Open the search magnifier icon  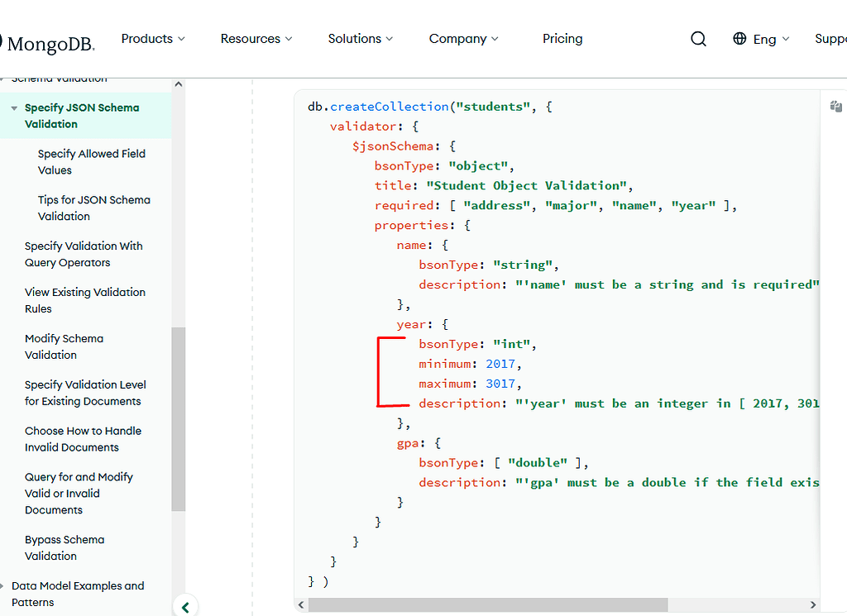(x=698, y=38)
